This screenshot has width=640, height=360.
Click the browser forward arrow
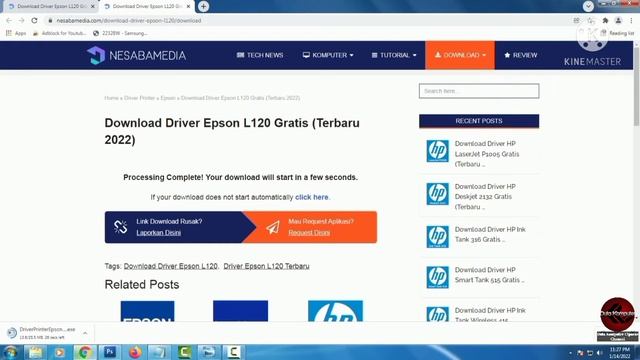coord(22,20)
